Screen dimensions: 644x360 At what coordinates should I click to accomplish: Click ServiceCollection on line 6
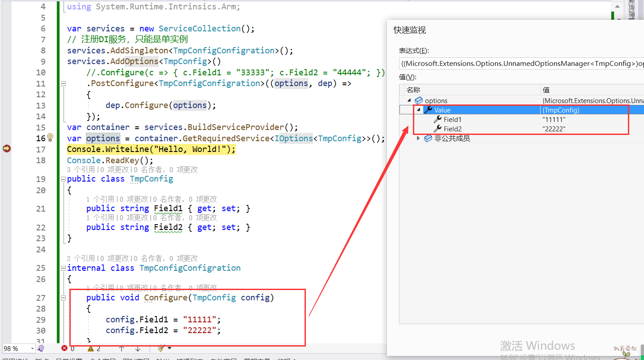200,28
